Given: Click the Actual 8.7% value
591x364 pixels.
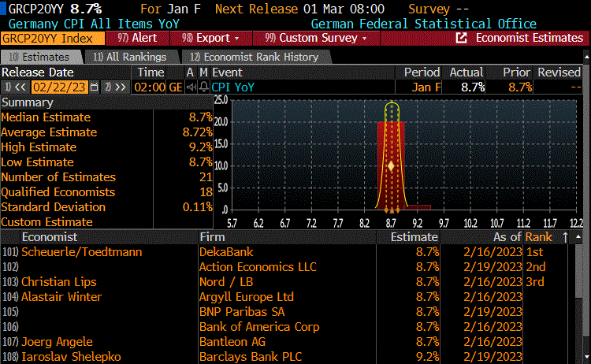Looking at the screenshot, I should 473,87.
